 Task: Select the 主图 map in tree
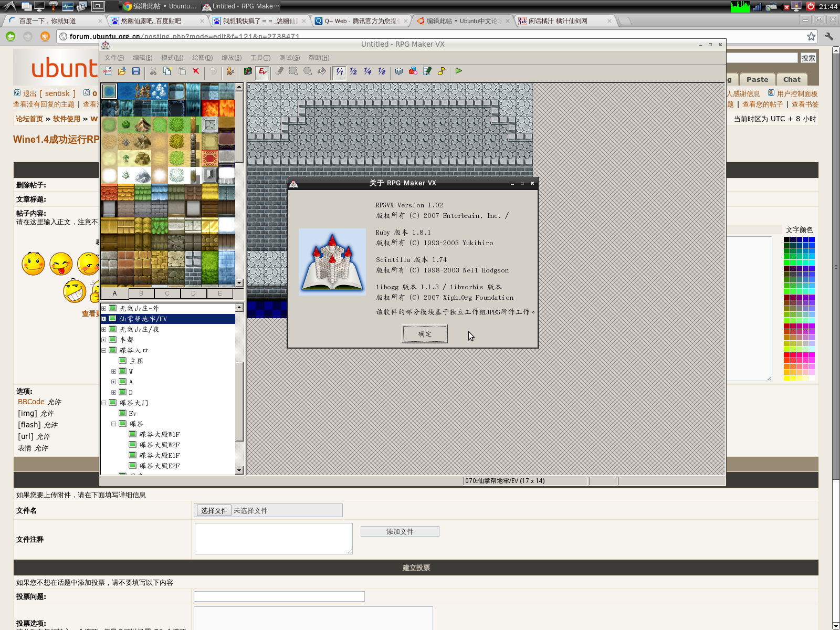(136, 361)
